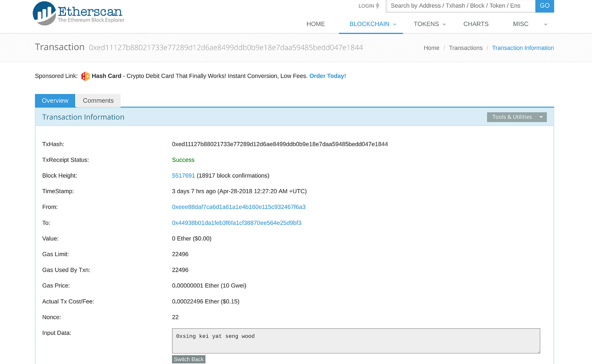Click the textarea resize handle in Input Data
592x364 pixels.
pos(538,351)
